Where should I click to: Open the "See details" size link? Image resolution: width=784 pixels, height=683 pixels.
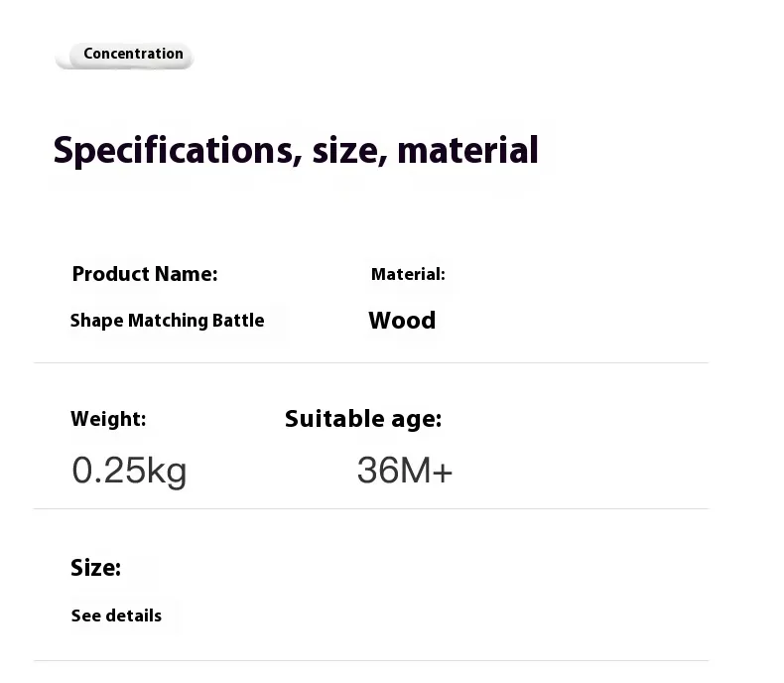(x=116, y=615)
